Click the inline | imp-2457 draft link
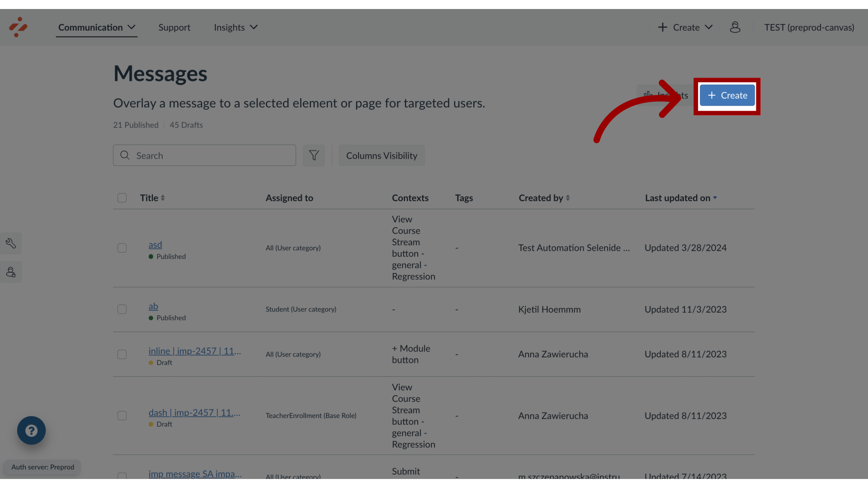The width and height of the screenshot is (868, 488). (x=194, y=351)
